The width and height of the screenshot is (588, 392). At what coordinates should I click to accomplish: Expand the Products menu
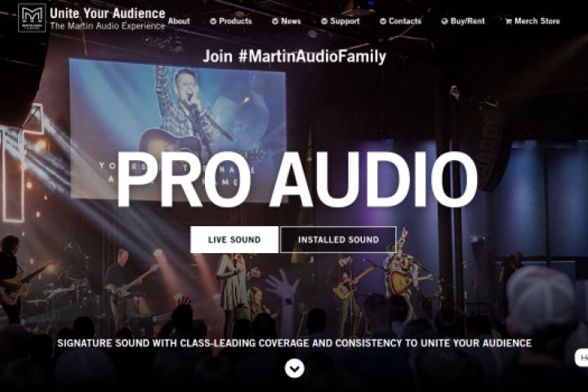[x=231, y=21]
